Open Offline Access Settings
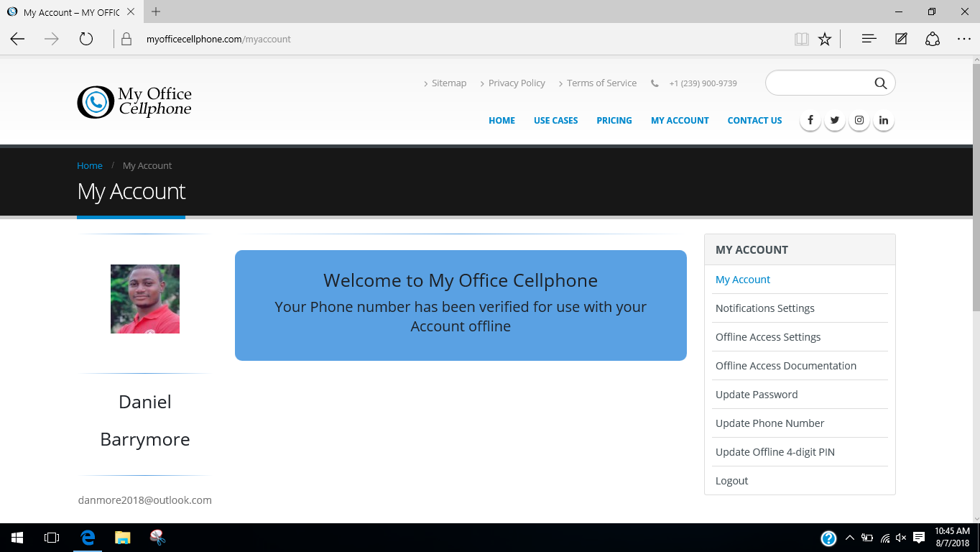 pyautogui.click(x=768, y=337)
